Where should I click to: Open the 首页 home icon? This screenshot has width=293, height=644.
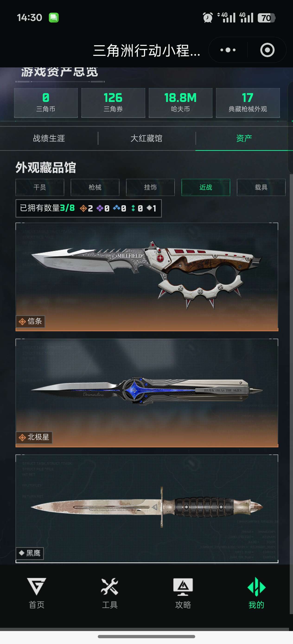click(x=37, y=586)
